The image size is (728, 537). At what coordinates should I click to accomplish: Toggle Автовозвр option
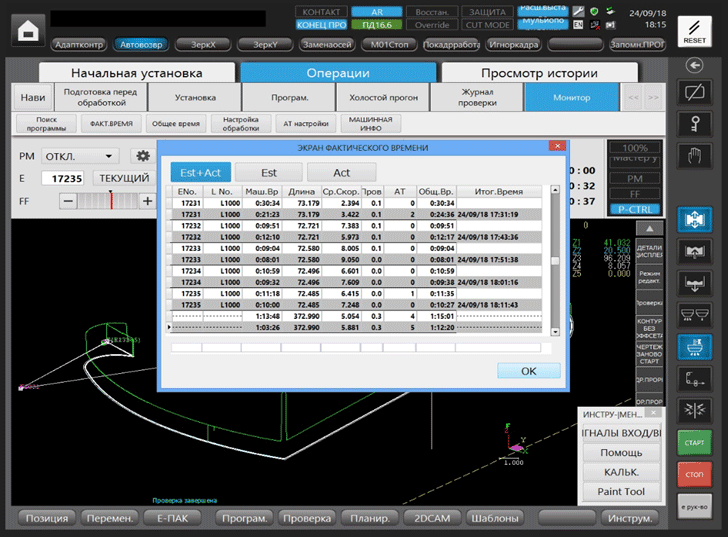click(x=141, y=45)
